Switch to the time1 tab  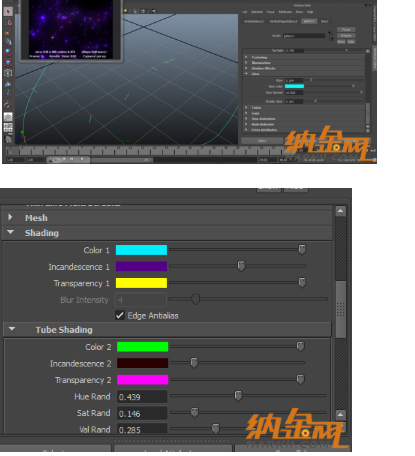[x=324, y=21]
